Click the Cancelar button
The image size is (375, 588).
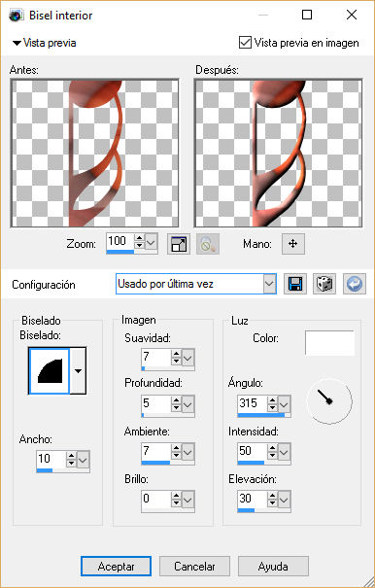194,567
